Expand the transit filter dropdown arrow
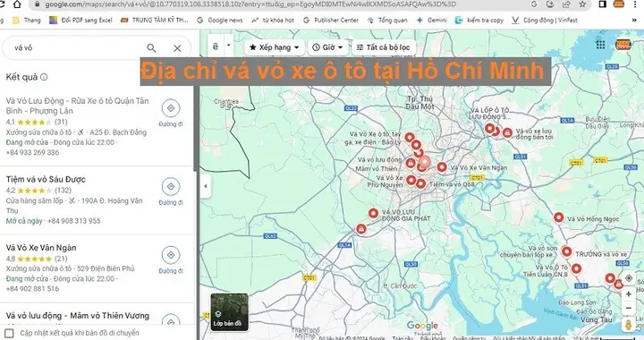The height and width of the screenshot is (340, 644). click(x=229, y=46)
